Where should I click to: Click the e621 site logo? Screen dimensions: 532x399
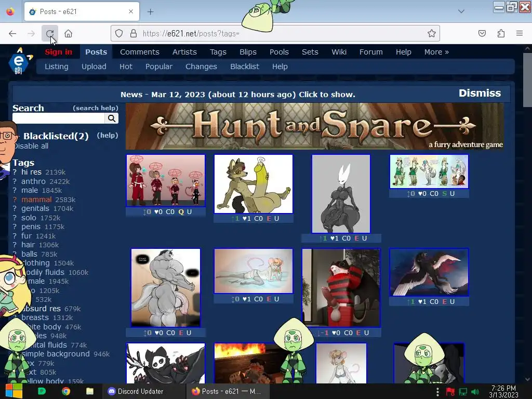coord(20,61)
